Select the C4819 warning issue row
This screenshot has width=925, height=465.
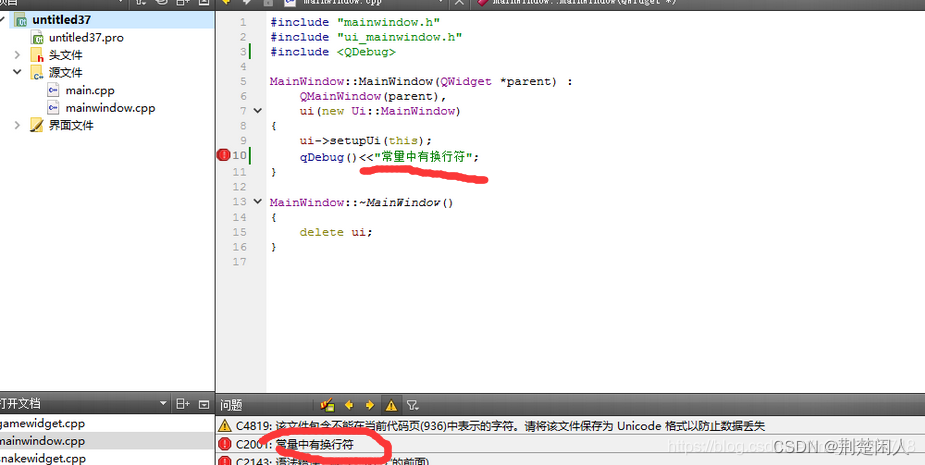tap(570, 425)
